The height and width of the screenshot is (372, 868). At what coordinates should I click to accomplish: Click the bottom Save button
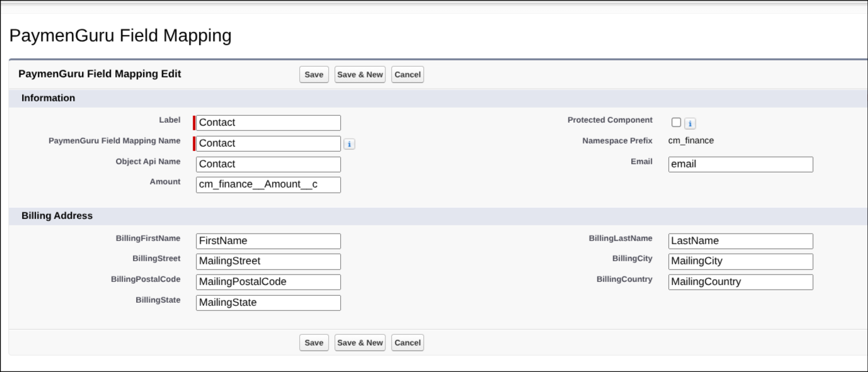click(314, 342)
